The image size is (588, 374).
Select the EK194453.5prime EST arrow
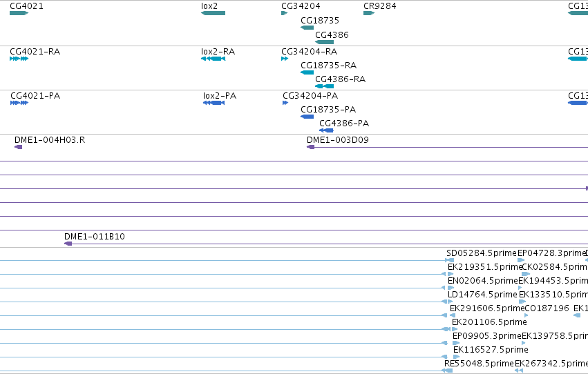(x=520, y=288)
